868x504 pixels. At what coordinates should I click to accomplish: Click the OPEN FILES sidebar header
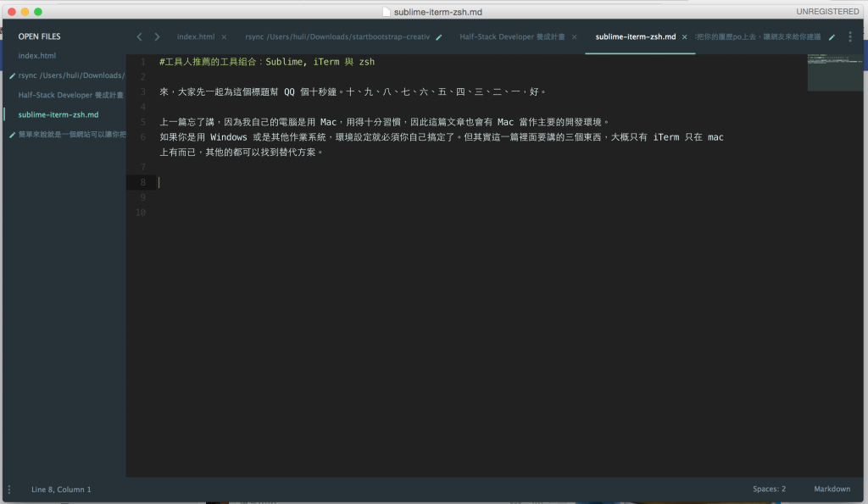(39, 36)
